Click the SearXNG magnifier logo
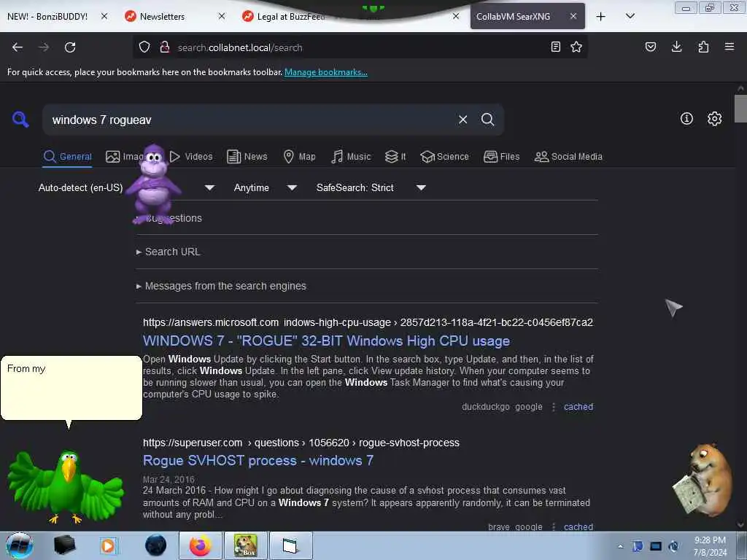 (20, 119)
